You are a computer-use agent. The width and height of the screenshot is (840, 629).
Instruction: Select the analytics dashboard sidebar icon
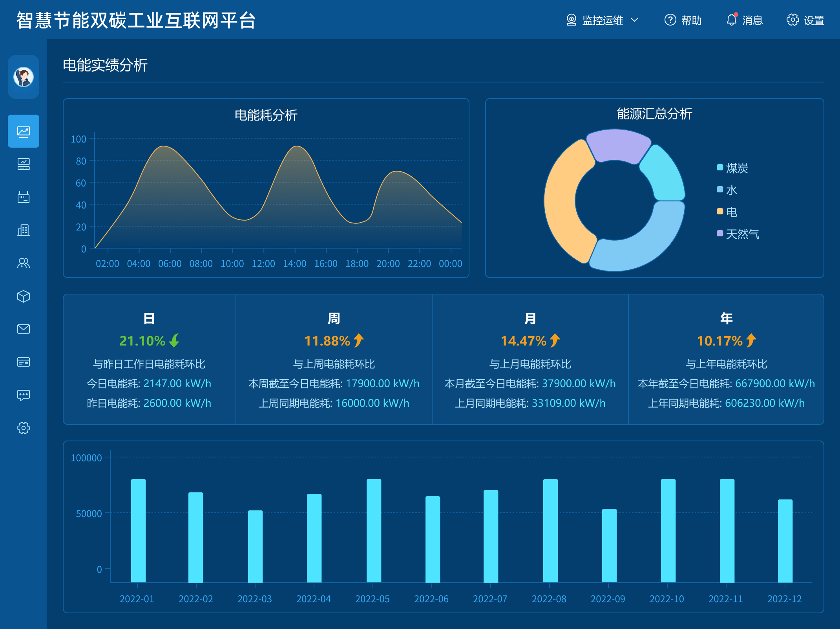click(24, 132)
